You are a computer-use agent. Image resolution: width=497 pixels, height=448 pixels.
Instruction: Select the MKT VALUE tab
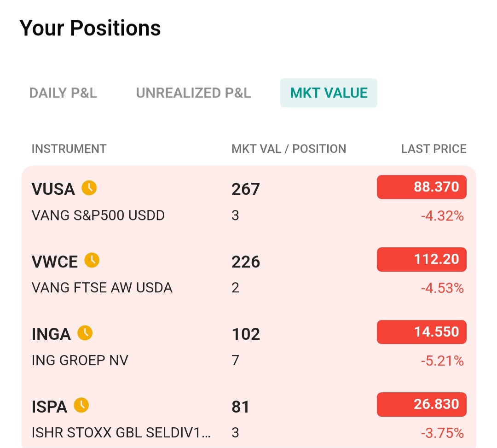click(329, 93)
